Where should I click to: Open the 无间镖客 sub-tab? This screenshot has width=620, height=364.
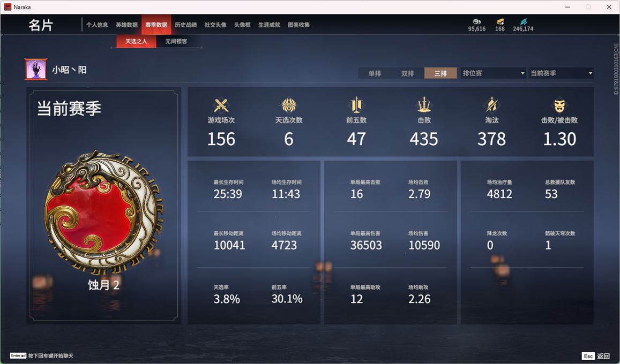tap(176, 41)
